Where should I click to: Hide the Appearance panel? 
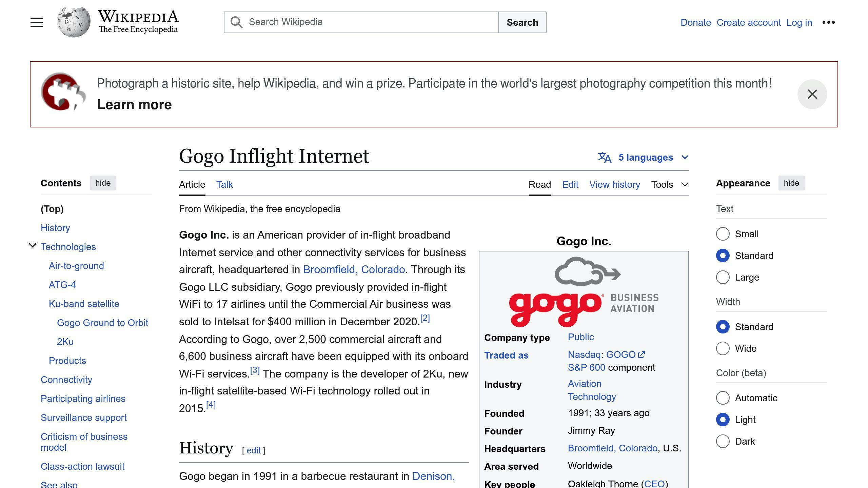tap(791, 183)
